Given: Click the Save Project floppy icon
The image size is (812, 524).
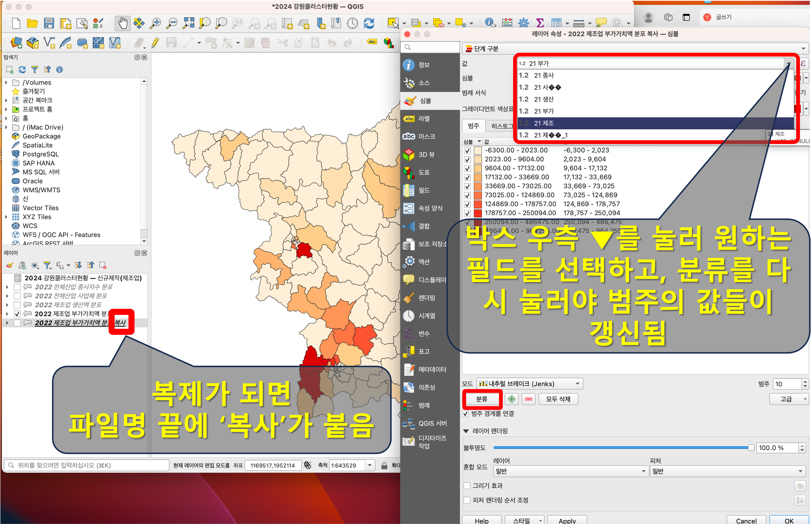Looking at the screenshot, I should pos(49,23).
